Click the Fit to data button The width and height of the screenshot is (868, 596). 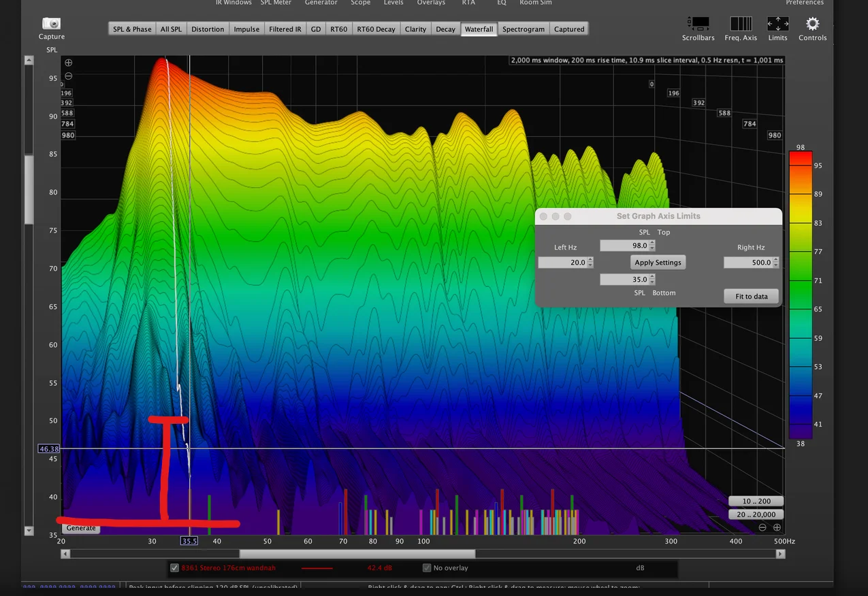751,297
